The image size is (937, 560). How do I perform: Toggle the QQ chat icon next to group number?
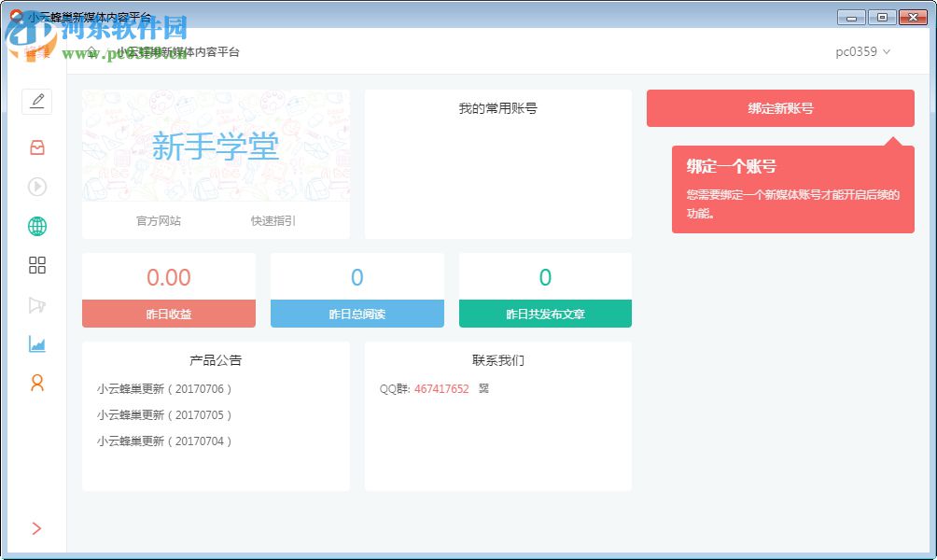coord(484,388)
